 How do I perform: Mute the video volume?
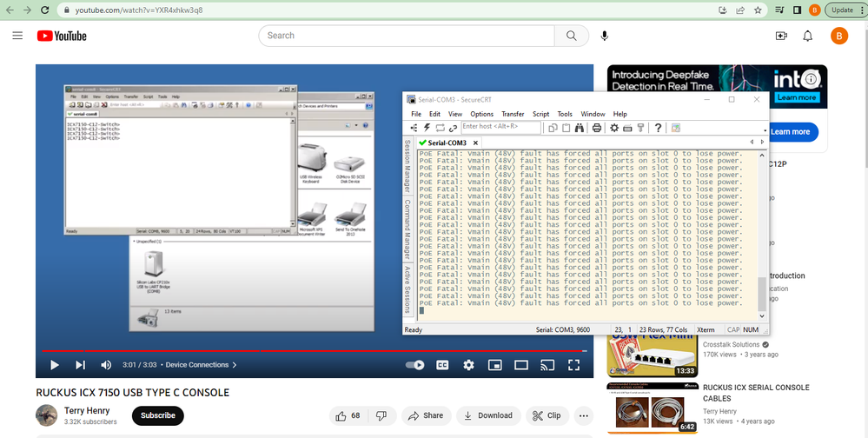click(106, 365)
